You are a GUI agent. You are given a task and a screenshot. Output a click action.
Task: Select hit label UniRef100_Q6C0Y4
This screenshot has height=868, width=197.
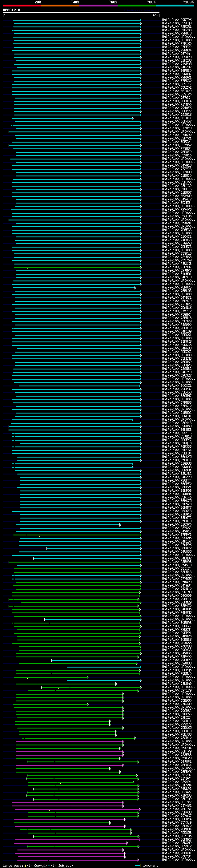click(x=177, y=819)
